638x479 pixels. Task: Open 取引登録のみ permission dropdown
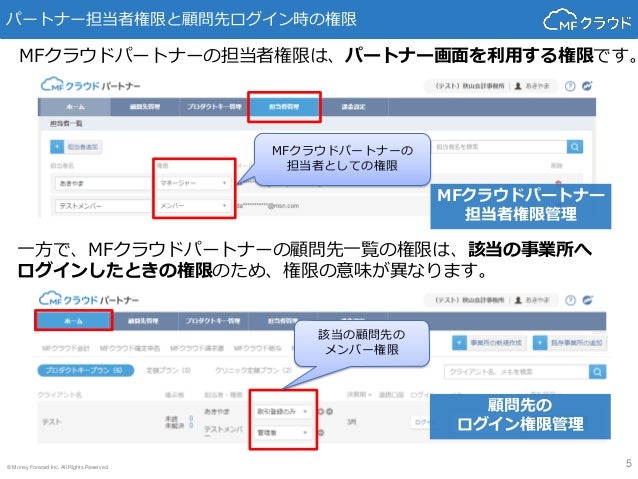tap(283, 411)
